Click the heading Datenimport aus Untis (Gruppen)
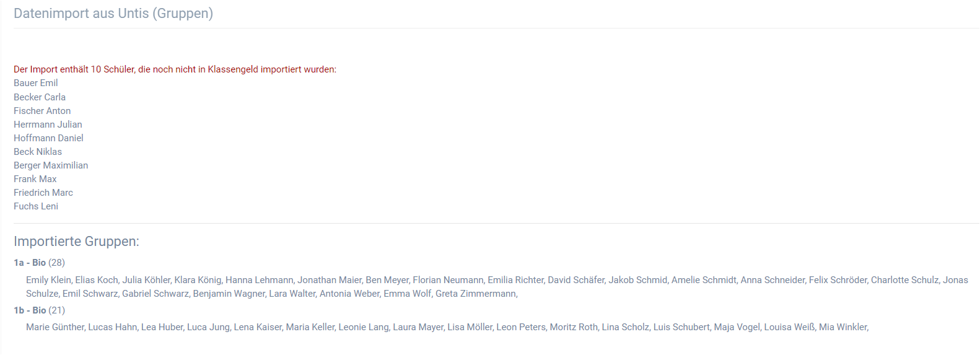 pos(113,14)
